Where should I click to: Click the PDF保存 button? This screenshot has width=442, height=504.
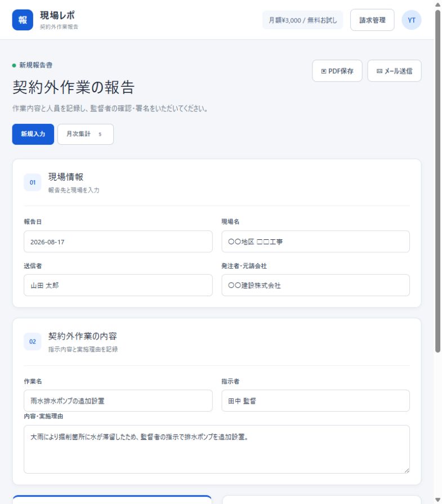(x=337, y=71)
